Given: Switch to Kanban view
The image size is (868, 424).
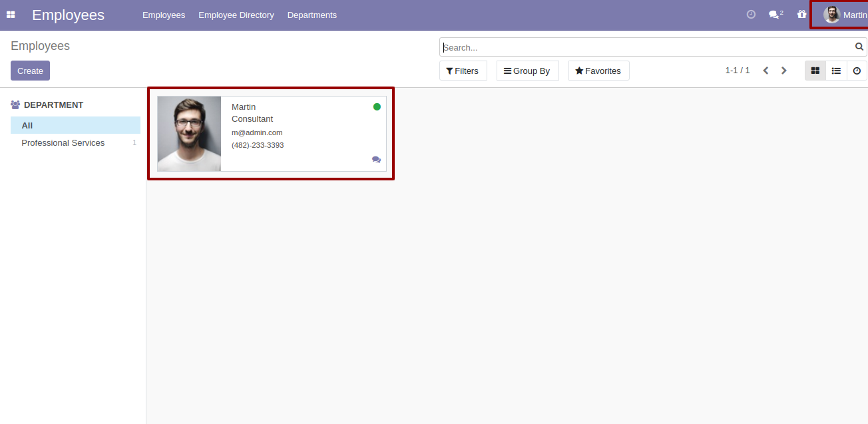Looking at the screenshot, I should (815, 71).
